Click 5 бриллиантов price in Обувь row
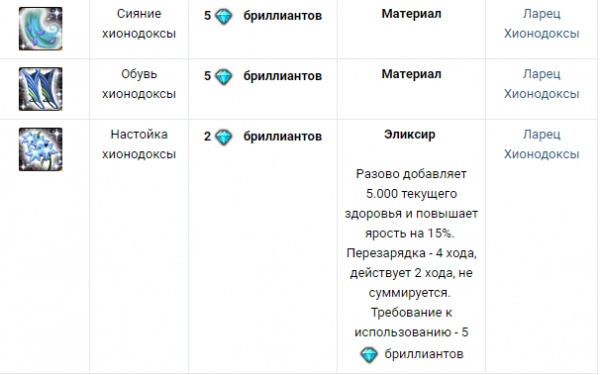 coord(263,76)
